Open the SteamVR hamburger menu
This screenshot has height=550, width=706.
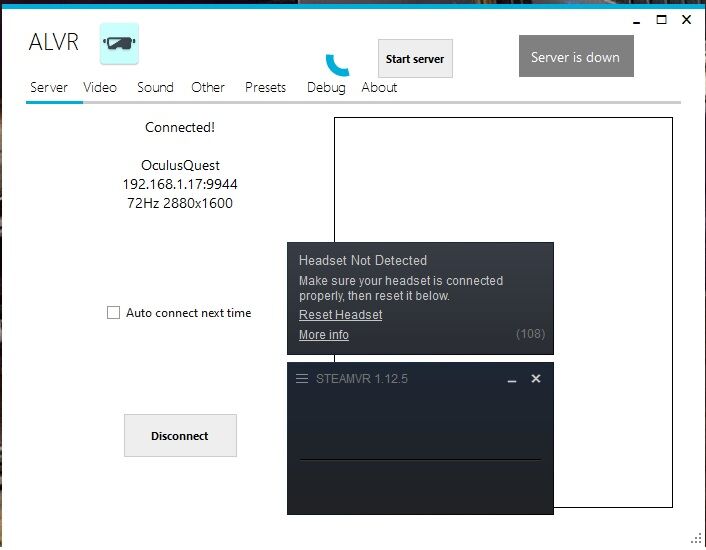[302, 379]
